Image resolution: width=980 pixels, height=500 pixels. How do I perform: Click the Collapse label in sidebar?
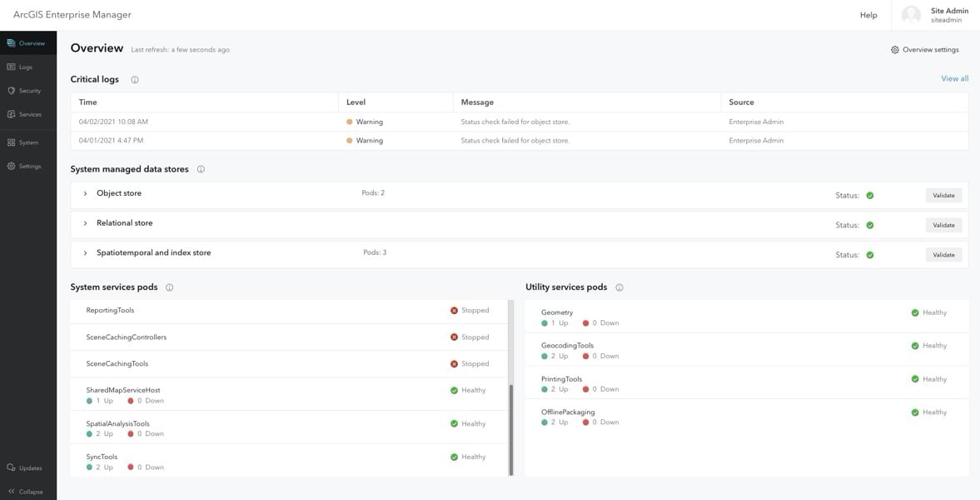[32, 492]
